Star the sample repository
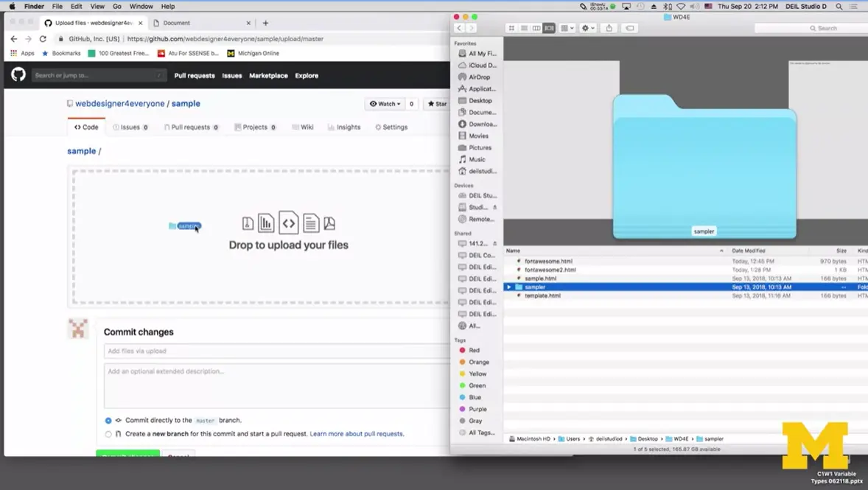Image resolution: width=868 pixels, height=490 pixels. (436, 104)
